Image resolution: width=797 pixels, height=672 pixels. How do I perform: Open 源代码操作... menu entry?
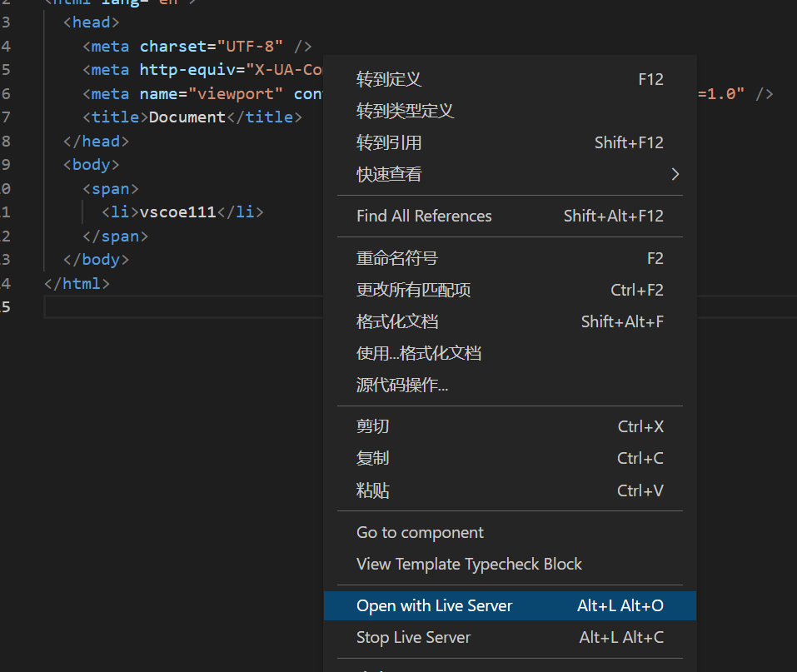pyautogui.click(x=402, y=385)
